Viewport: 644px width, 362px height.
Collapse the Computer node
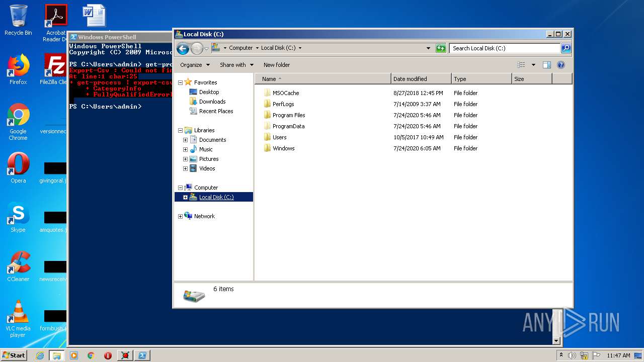point(180,188)
